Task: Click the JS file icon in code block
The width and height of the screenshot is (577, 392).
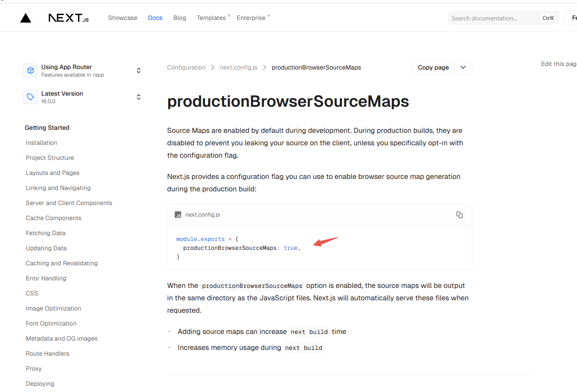Action: coord(178,215)
